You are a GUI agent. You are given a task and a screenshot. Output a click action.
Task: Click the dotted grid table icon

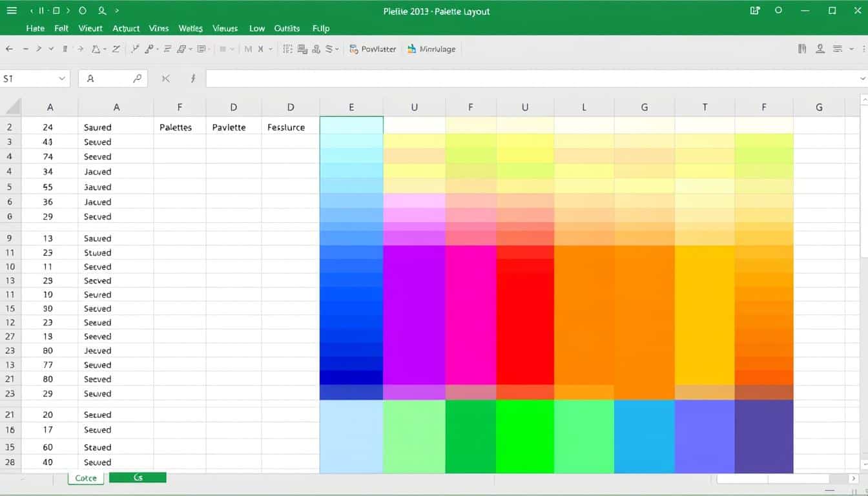tap(288, 49)
